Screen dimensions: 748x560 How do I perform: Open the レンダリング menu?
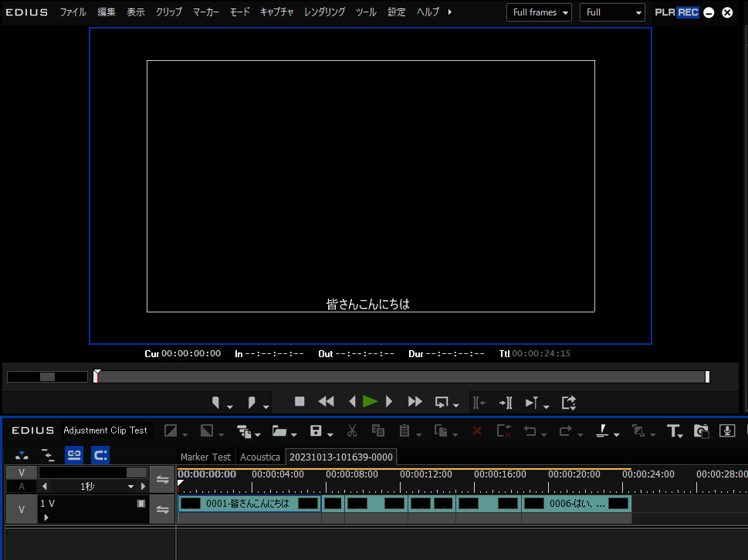coord(324,12)
